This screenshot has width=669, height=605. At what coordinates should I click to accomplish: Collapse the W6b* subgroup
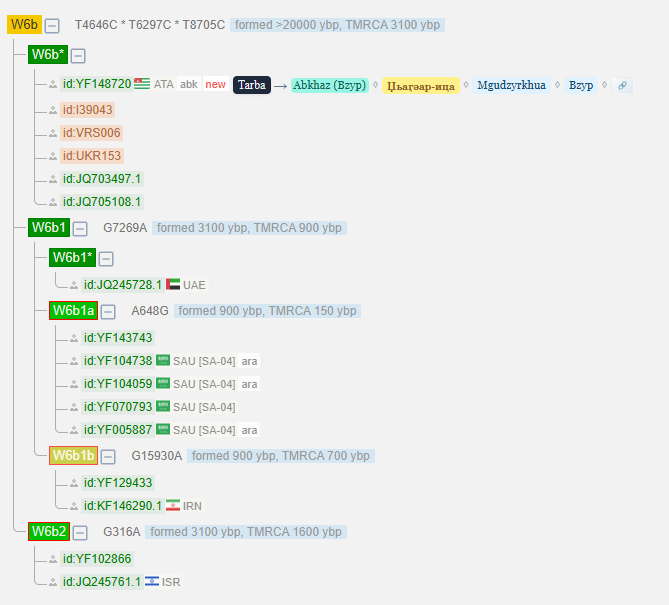tap(78, 56)
